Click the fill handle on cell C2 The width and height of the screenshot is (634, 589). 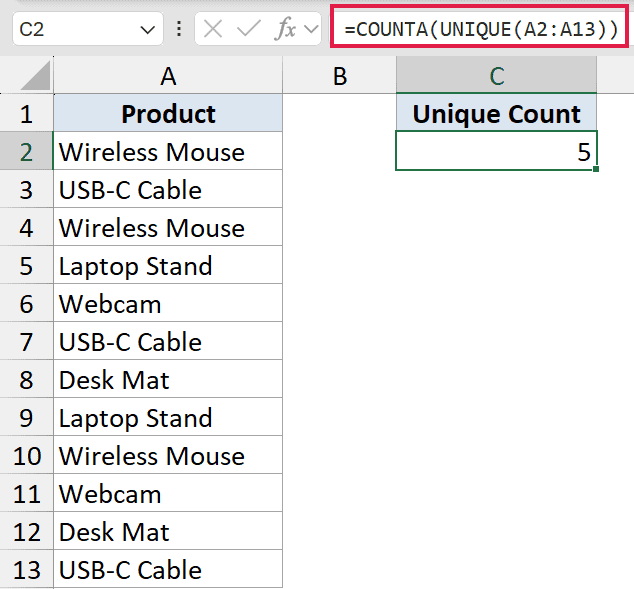pyautogui.click(x=596, y=169)
